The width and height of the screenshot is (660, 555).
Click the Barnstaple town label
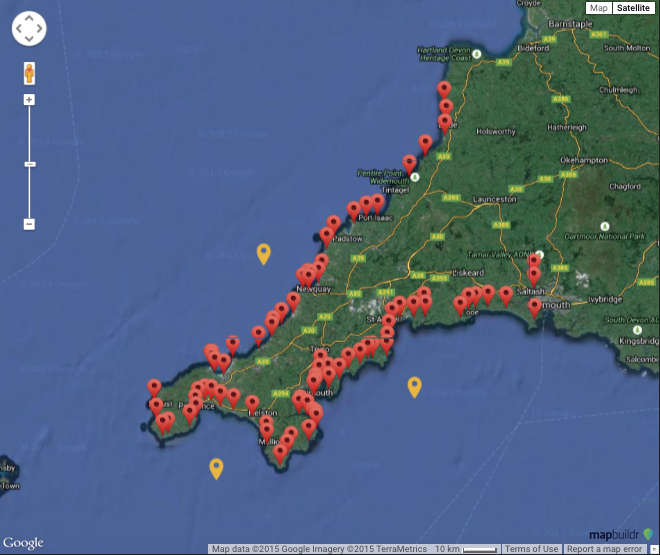click(570, 24)
